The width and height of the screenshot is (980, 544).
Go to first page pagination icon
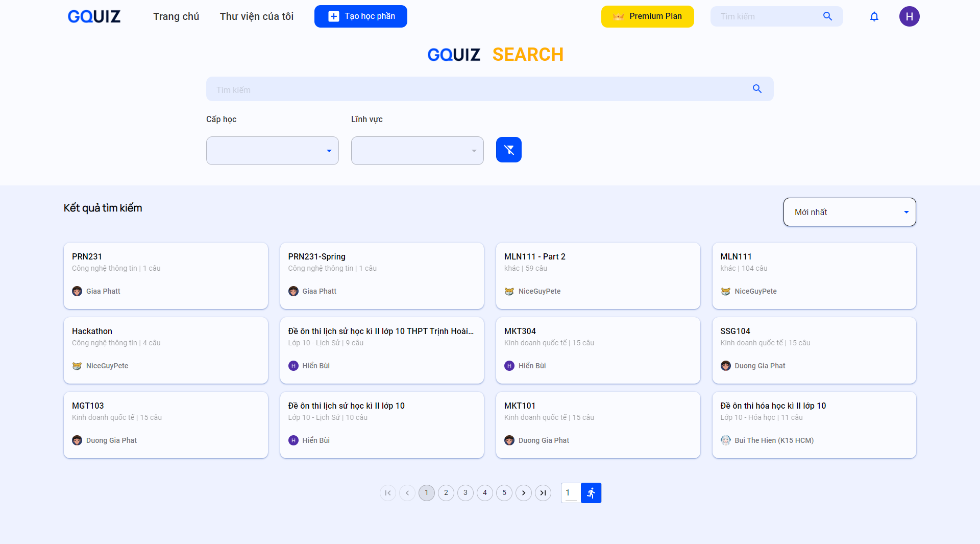point(388,493)
